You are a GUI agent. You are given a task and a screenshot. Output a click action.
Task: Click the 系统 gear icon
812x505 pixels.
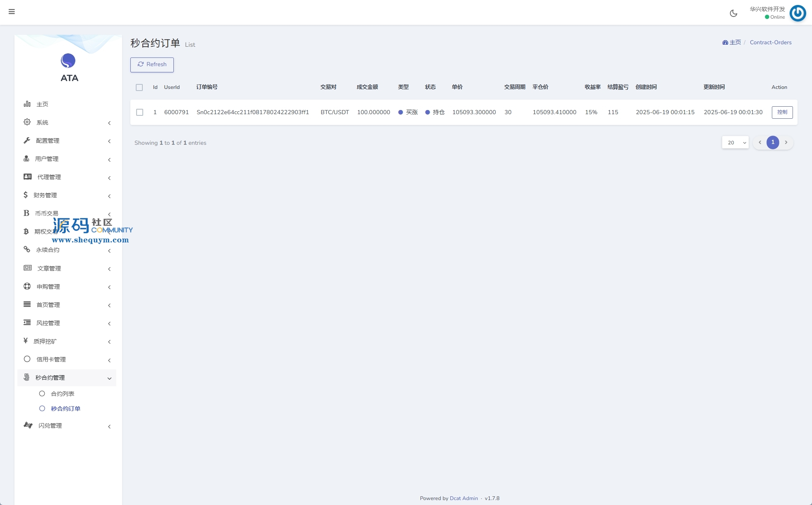pos(27,122)
